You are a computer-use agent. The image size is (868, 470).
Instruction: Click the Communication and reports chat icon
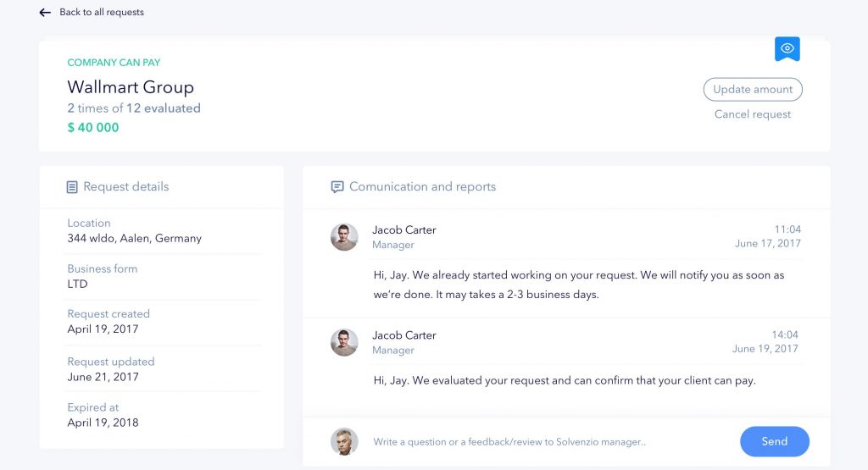pos(337,187)
